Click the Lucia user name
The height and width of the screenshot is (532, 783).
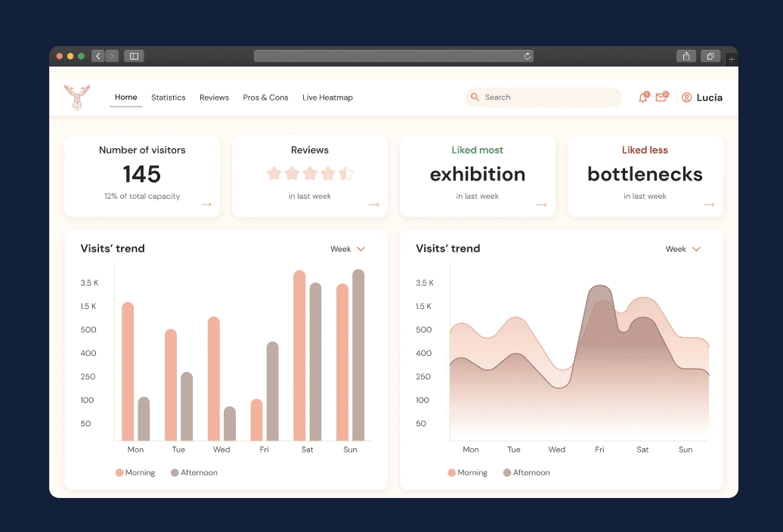[710, 97]
